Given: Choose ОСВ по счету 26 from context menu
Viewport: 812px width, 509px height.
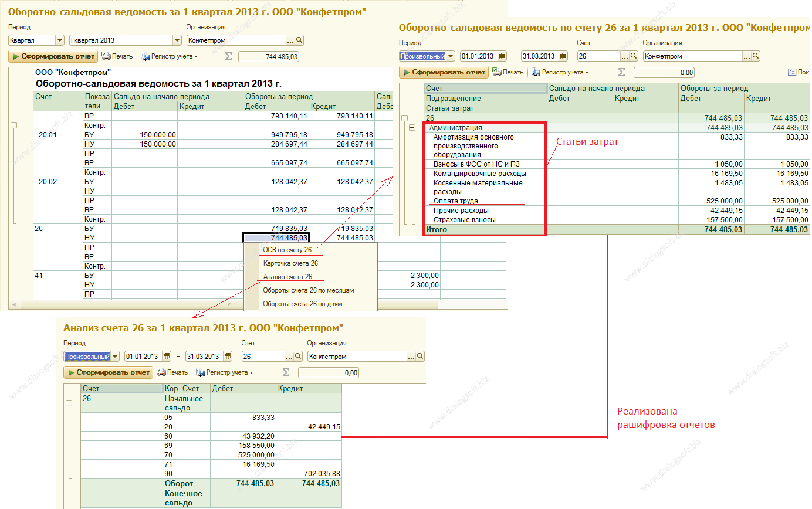Looking at the screenshot, I should (287, 250).
